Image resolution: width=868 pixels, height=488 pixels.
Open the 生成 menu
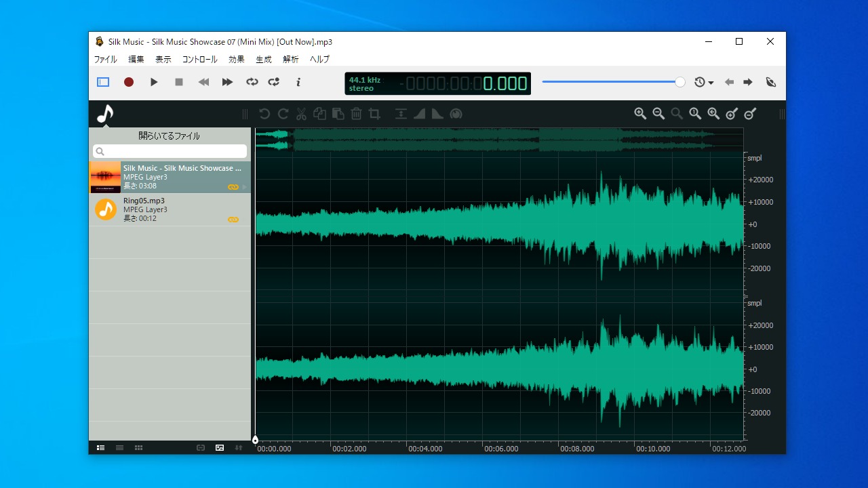point(264,60)
